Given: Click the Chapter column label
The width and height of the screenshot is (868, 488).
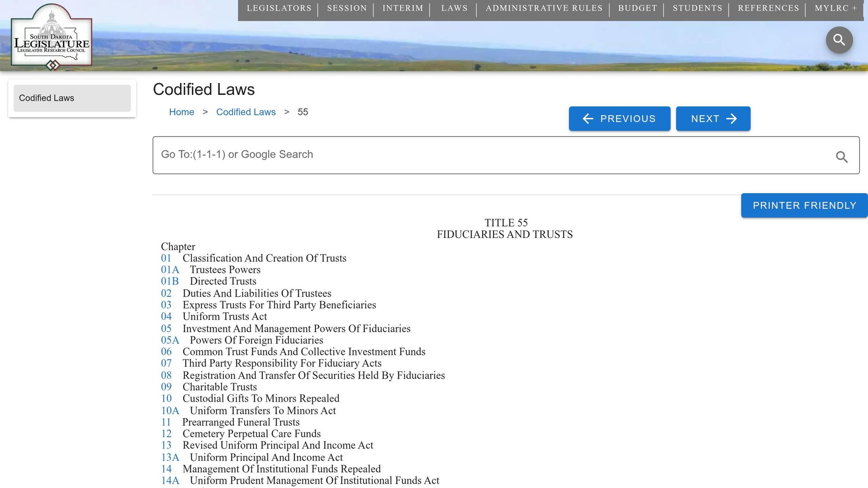Looking at the screenshot, I should click(x=178, y=247).
